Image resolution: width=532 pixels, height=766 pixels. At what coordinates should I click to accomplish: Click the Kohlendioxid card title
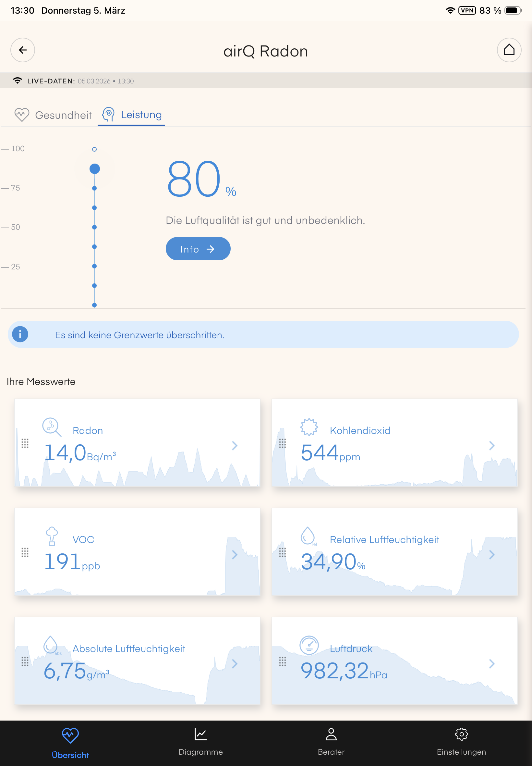[x=360, y=430]
